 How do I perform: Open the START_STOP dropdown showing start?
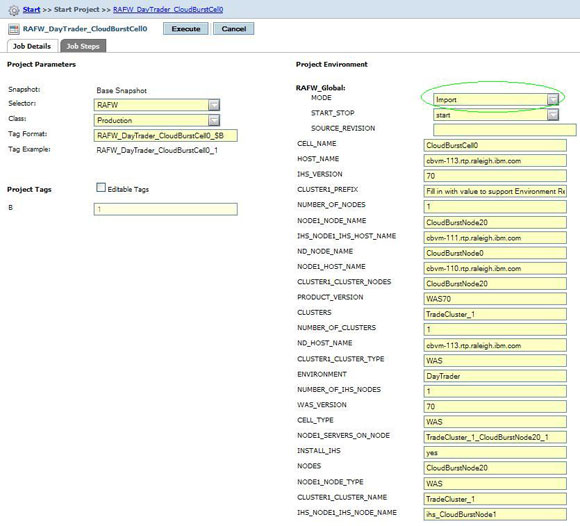(x=496, y=115)
